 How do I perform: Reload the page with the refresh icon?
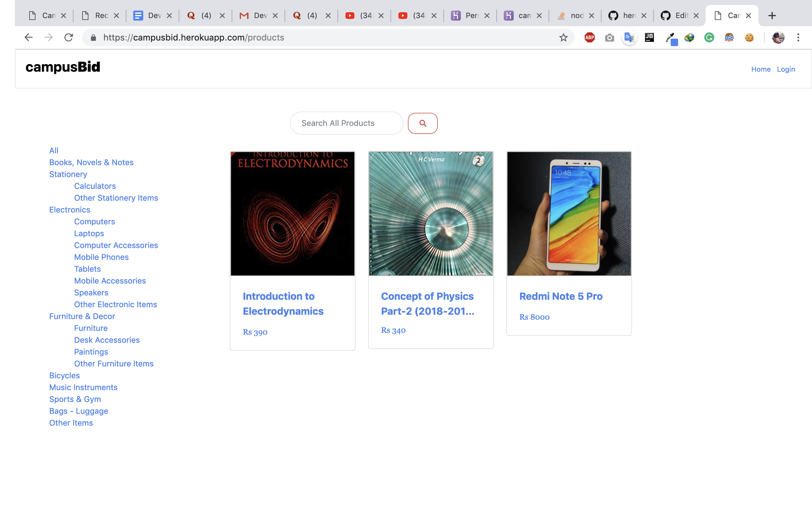(x=68, y=37)
